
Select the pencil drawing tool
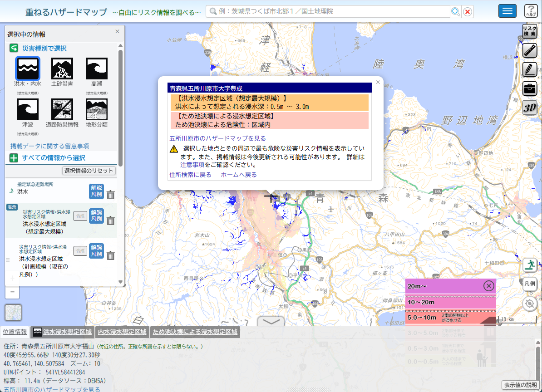click(x=529, y=69)
